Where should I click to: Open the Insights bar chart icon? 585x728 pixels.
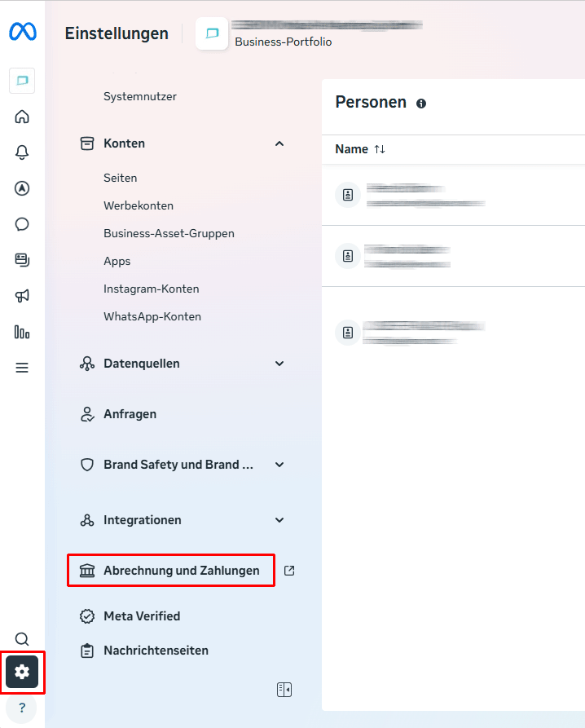tap(22, 332)
